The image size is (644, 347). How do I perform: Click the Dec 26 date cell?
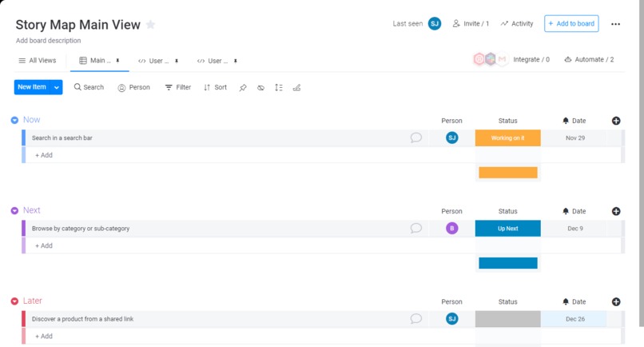tap(575, 319)
